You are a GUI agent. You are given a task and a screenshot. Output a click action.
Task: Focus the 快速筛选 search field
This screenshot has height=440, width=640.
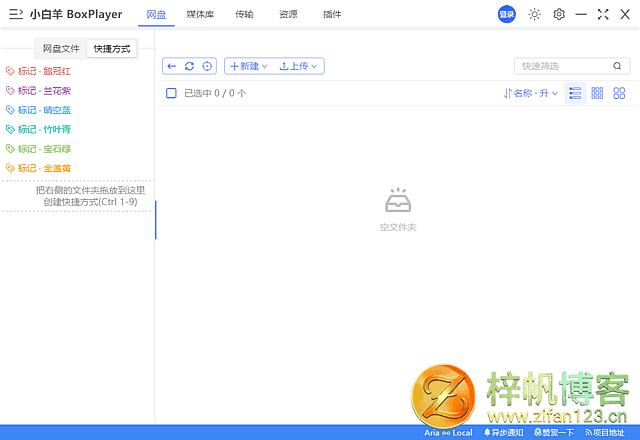click(x=572, y=66)
